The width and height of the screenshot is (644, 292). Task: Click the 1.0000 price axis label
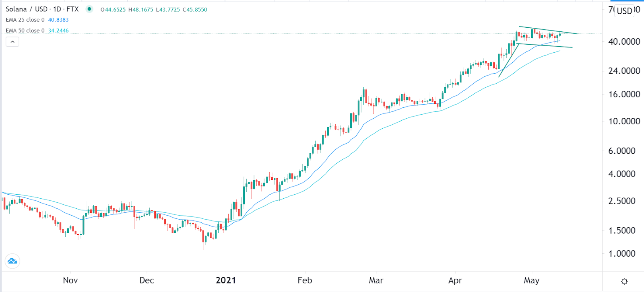point(622,254)
